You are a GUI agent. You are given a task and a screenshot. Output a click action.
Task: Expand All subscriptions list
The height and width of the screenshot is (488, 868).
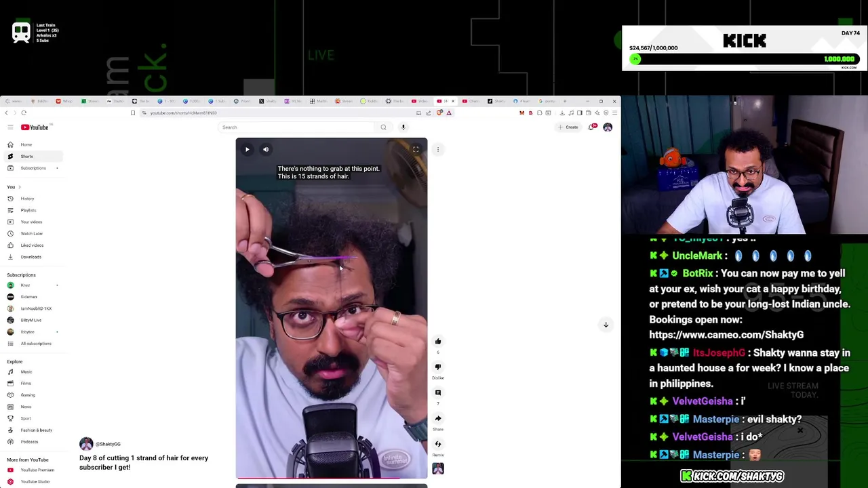click(32, 344)
